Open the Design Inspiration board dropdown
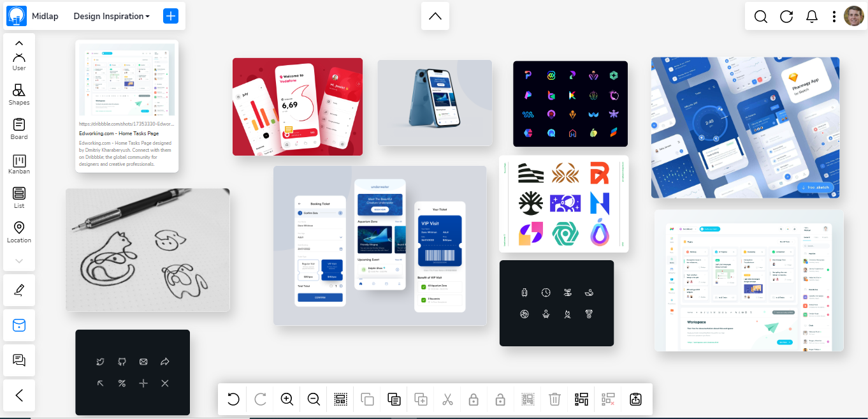The height and width of the screenshot is (419, 868). point(111,16)
